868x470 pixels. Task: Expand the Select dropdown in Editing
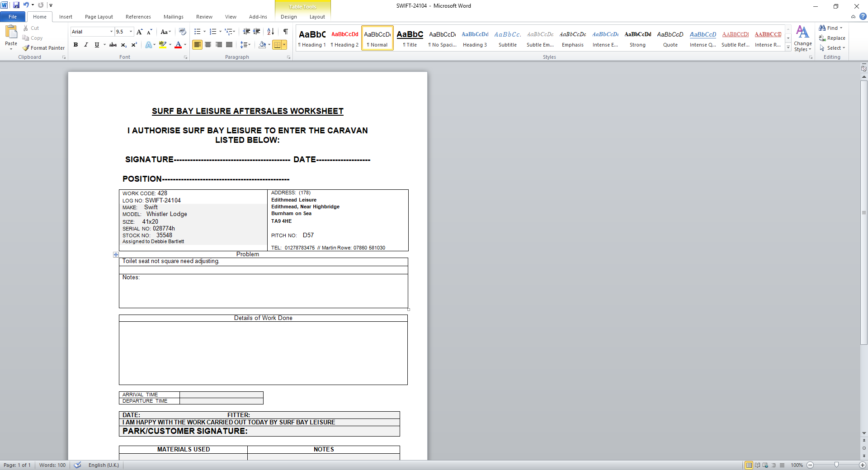click(832, 48)
